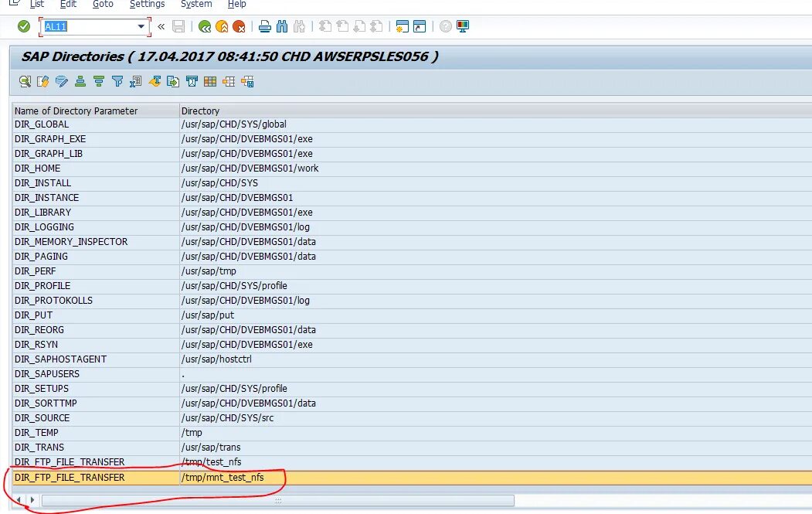Open the List menu
The height and width of the screenshot is (514, 812).
pyautogui.click(x=37, y=4)
